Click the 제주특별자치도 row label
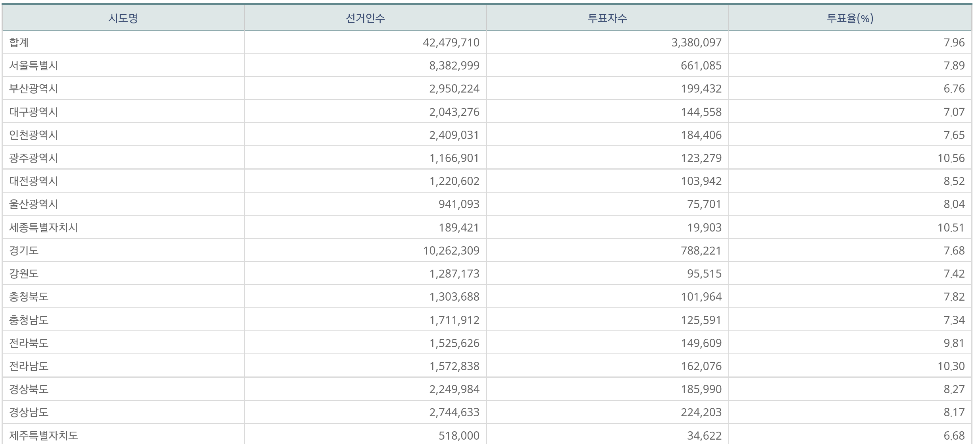The image size is (980, 444). click(44, 435)
